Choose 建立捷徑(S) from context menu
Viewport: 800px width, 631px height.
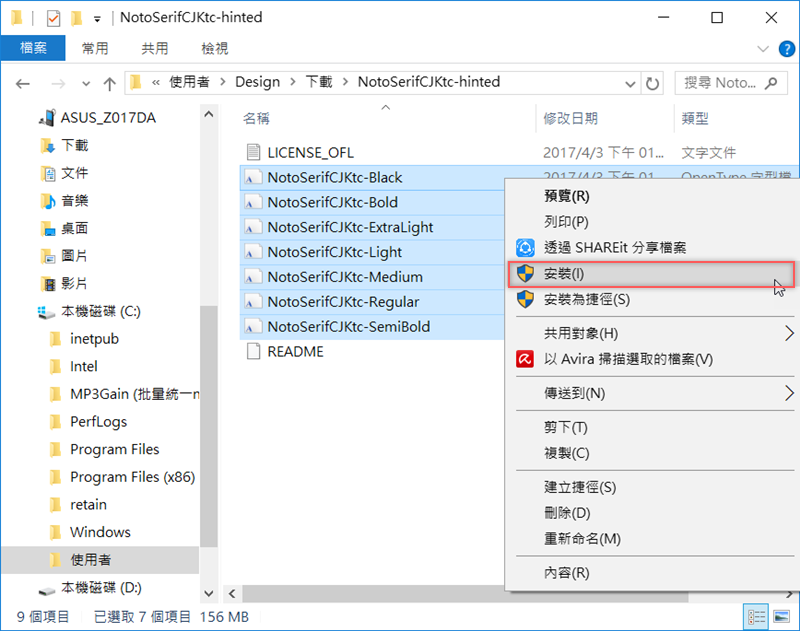[652, 487]
